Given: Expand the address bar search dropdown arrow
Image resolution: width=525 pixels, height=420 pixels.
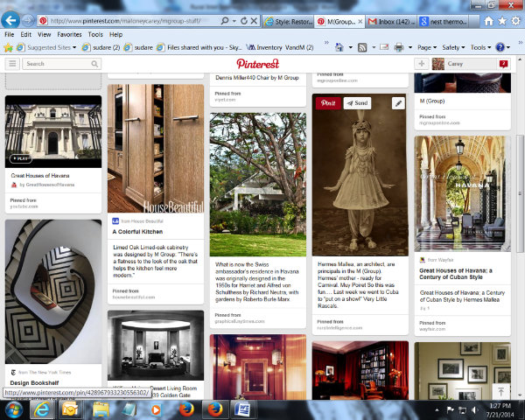Looking at the screenshot, I should click(x=234, y=21).
